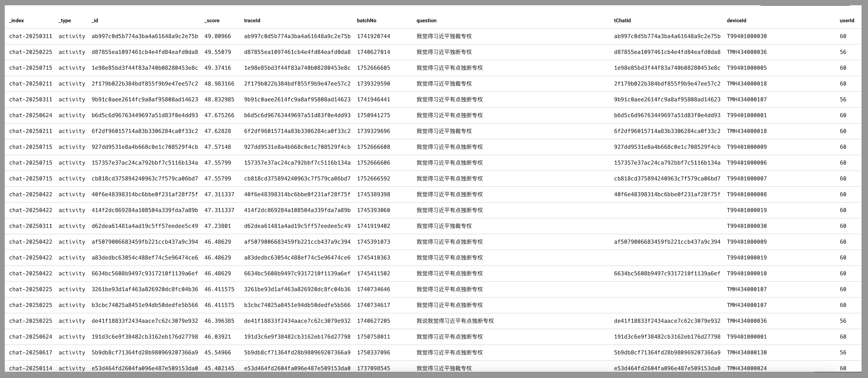Click batchNo cell 1739329696
Viewport: 868px width, 378px height.
[x=374, y=132]
